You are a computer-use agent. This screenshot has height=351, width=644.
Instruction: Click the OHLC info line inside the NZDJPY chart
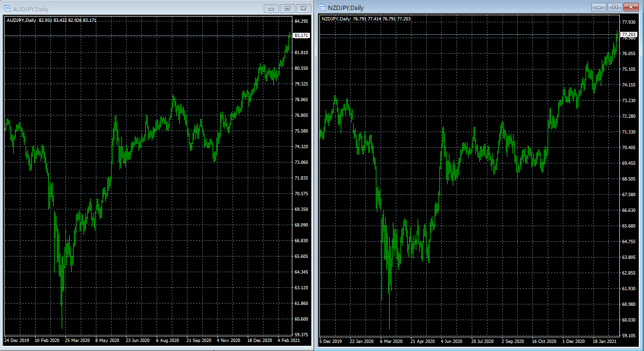366,19
